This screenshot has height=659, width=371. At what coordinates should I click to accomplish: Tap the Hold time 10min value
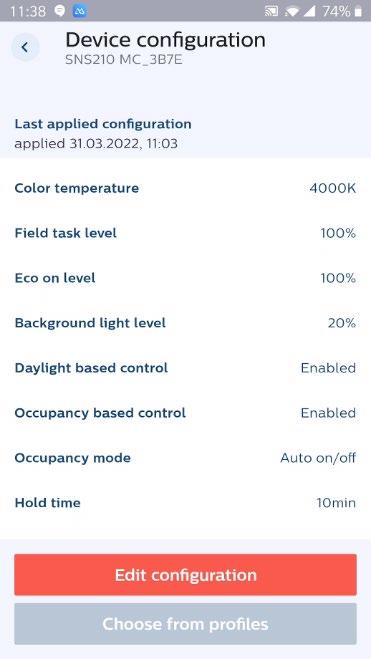coord(336,503)
